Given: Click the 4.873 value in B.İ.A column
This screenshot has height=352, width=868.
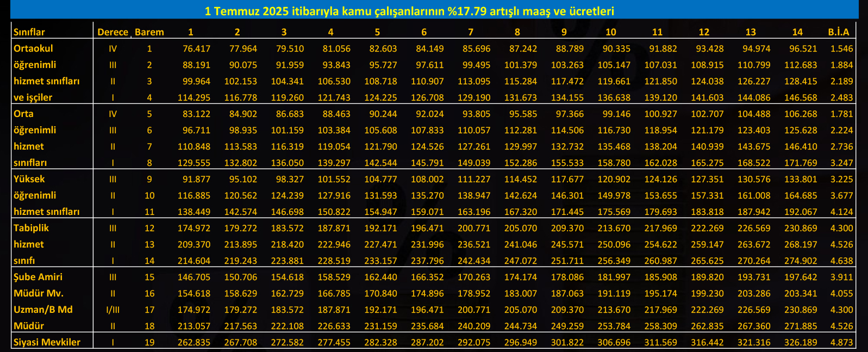Looking at the screenshot, I should coord(841,342).
